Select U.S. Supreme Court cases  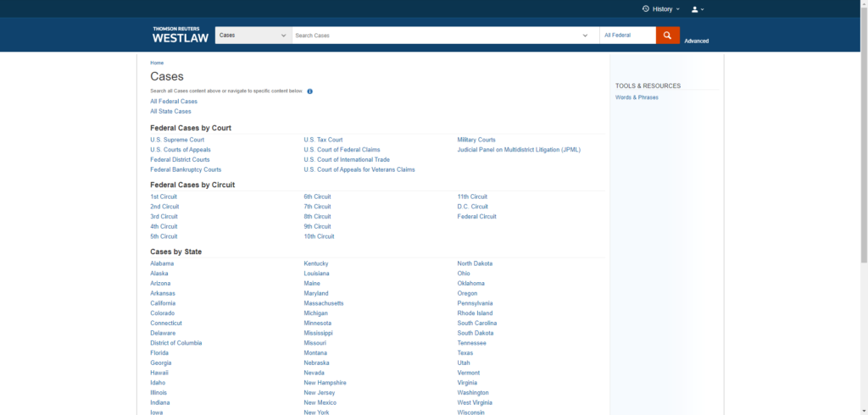[177, 140]
